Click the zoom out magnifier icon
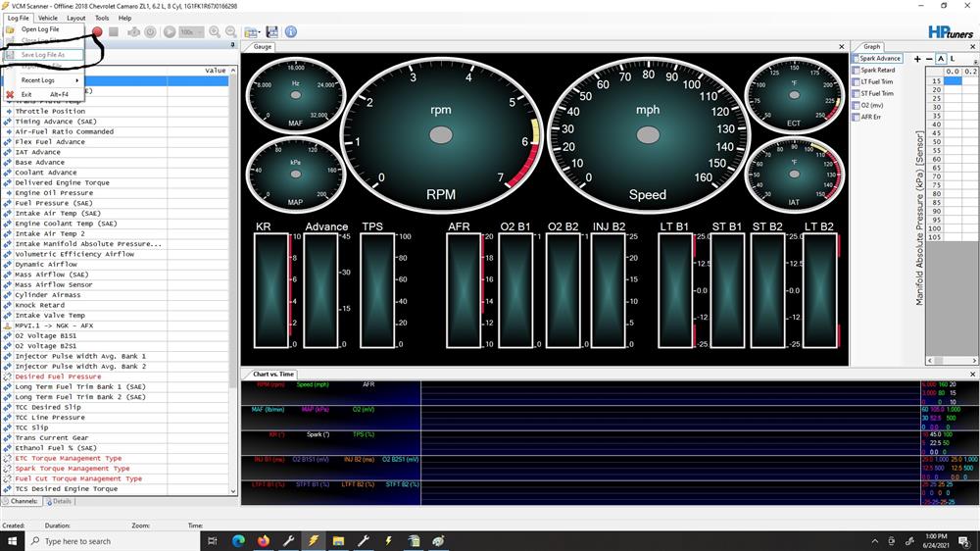 point(230,31)
